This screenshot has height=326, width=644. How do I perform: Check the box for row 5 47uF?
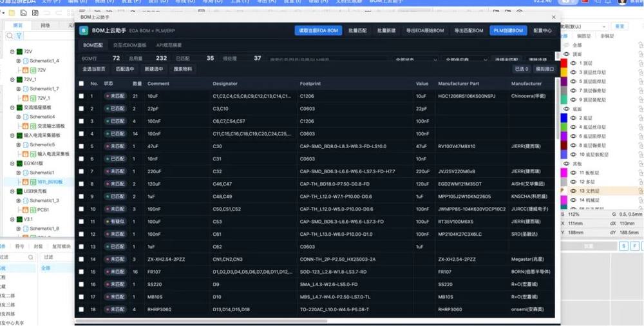(81, 146)
